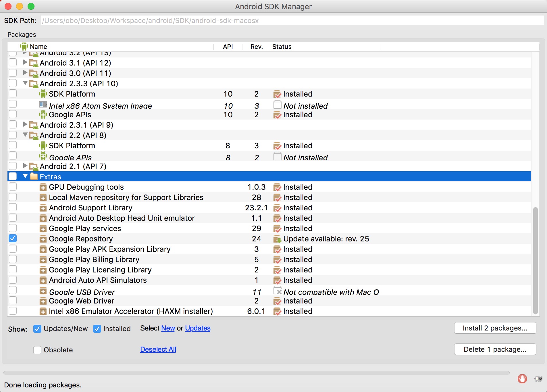Viewport: 547px width, 392px height.
Task: Check the Android Support Library checkbox
Action: click(x=13, y=207)
